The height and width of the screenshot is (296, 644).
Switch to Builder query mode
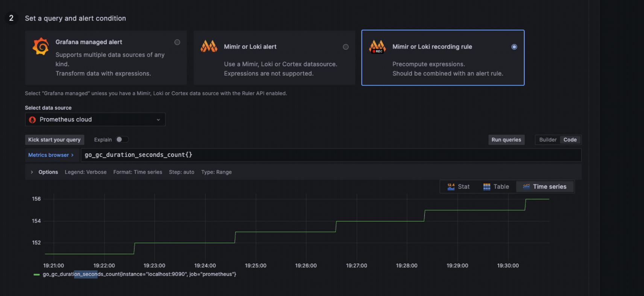tap(548, 140)
